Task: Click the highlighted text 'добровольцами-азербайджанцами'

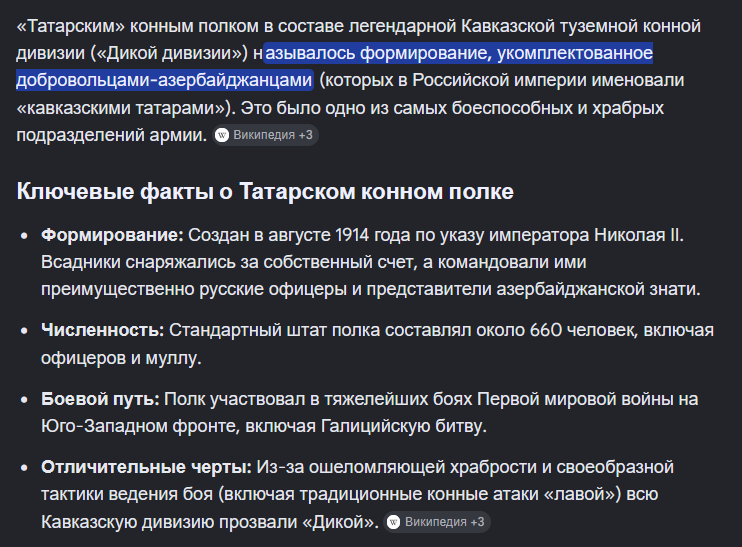Action: [x=164, y=80]
